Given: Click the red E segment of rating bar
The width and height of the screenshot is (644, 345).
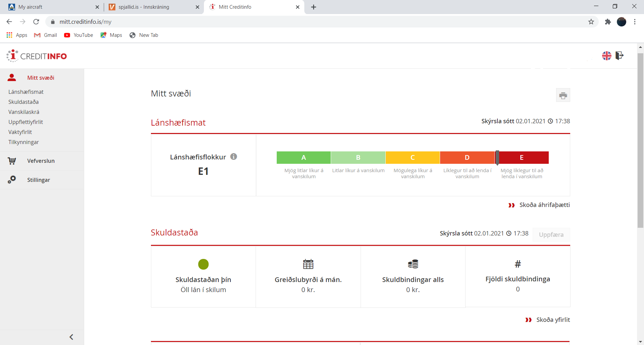Looking at the screenshot, I should [523, 157].
